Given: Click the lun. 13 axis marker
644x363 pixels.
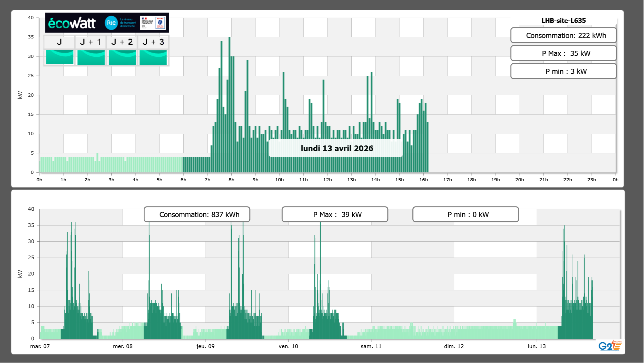Looking at the screenshot, I should tap(537, 346).
